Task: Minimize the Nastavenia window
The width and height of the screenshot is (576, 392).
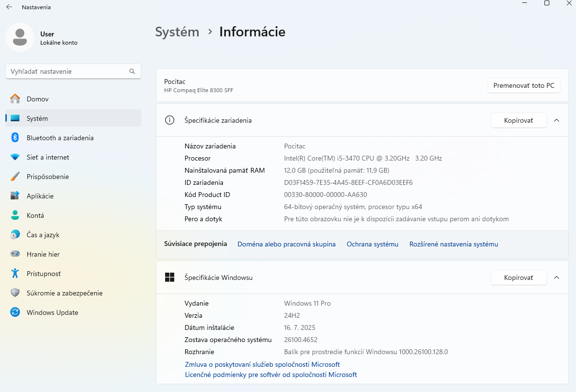Action: [525, 3]
